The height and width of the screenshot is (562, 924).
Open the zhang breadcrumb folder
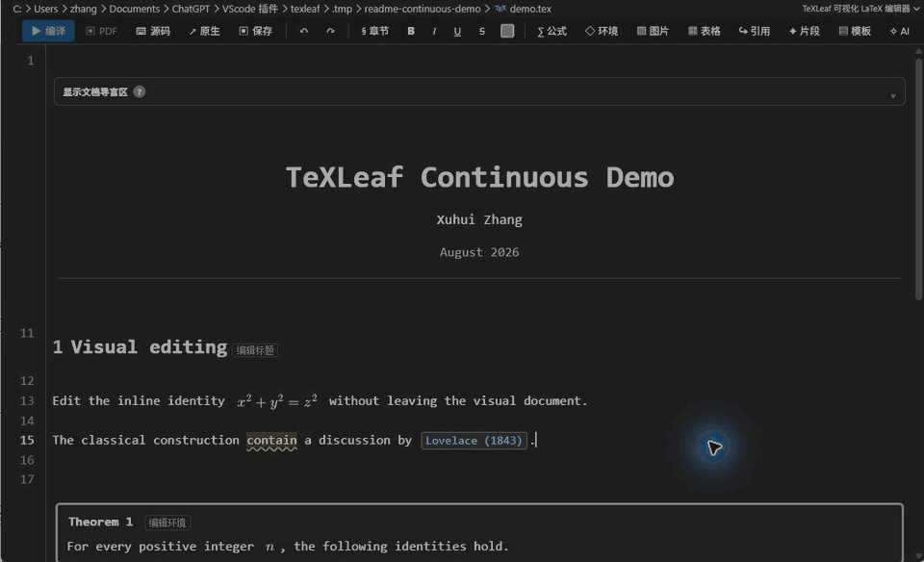pyautogui.click(x=83, y=9)
